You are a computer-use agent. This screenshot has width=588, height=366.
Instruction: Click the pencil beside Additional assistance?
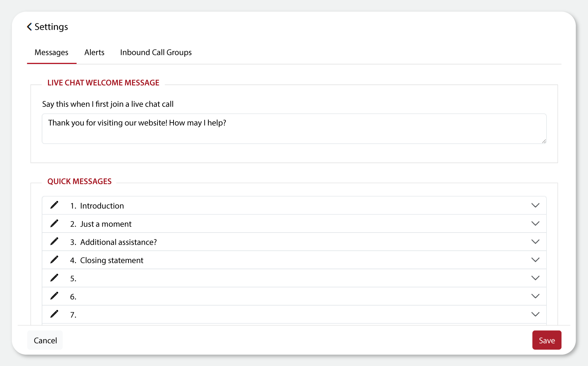click(54, 241)
